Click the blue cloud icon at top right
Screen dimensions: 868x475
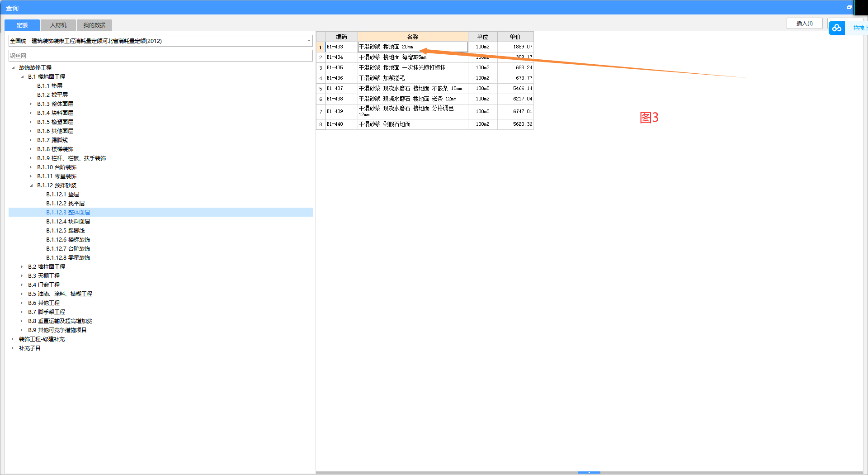(x=837, y=28)
